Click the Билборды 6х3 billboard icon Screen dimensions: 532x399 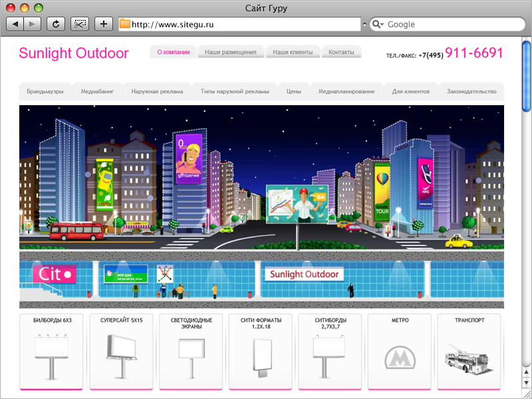51,357
